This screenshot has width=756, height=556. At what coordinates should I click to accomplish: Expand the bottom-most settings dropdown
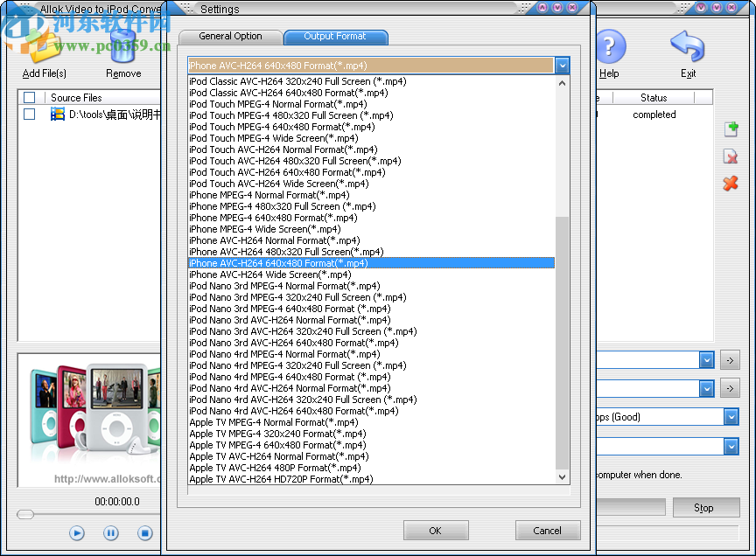pyautogui.click(x=730, y=446)
